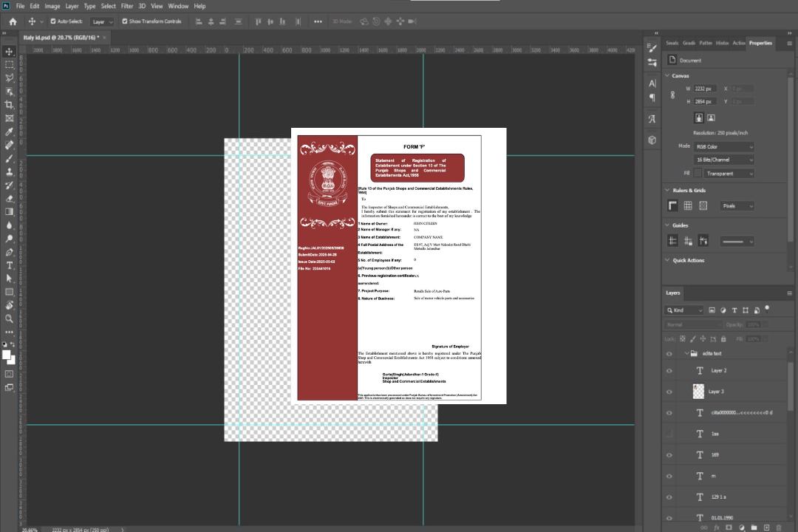Show the hidden '1aa' text layer
The image size is (798, 532).
click(669, 434)
